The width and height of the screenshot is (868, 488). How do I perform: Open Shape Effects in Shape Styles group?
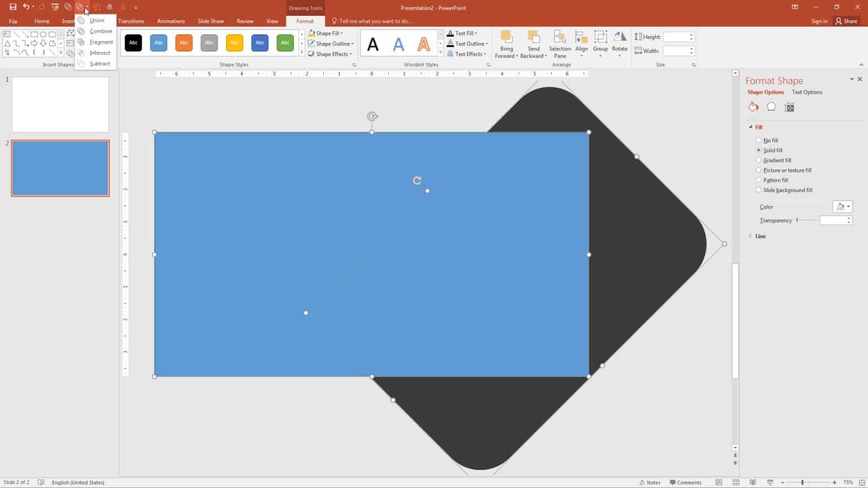point(331,54)
